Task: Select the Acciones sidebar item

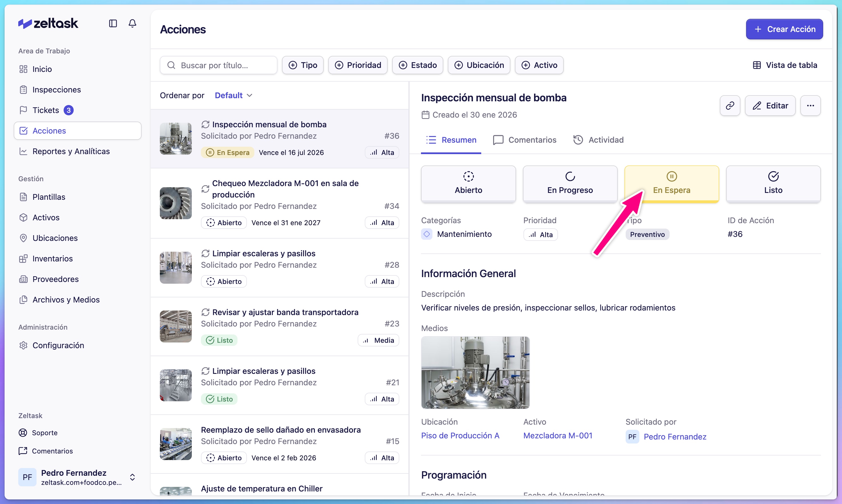Action: 77,131
